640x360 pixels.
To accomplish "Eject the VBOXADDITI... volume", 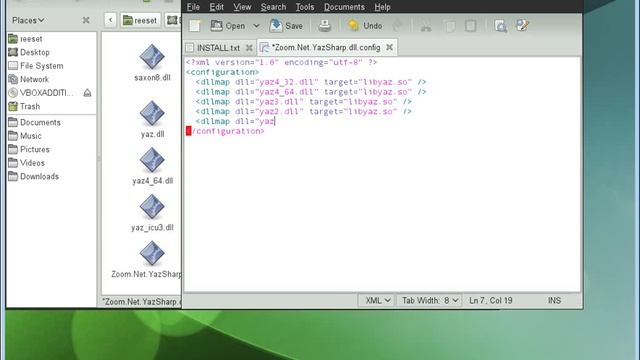I will tap(87, 93).
